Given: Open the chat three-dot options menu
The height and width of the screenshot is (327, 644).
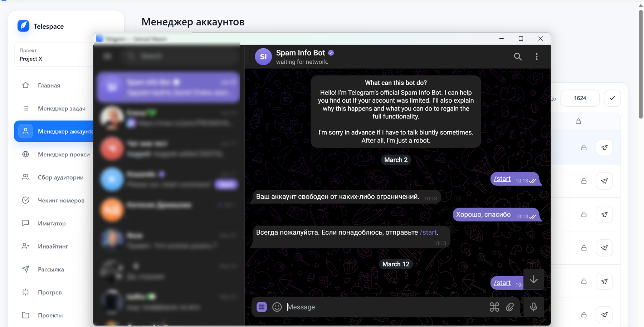Looking at the screenshot, I should [x=536, y=57].
